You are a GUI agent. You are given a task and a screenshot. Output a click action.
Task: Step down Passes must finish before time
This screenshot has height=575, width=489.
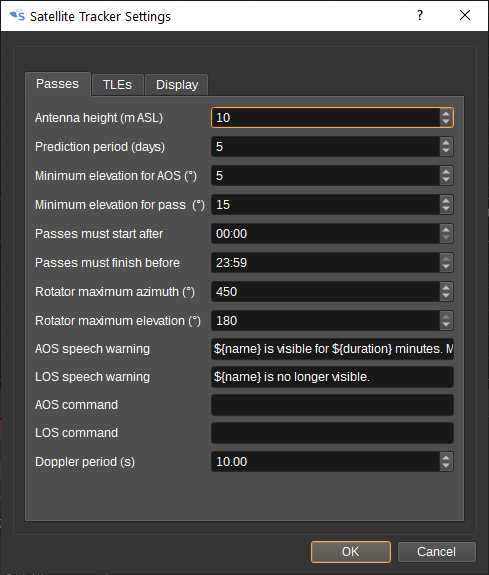(446, 267)
